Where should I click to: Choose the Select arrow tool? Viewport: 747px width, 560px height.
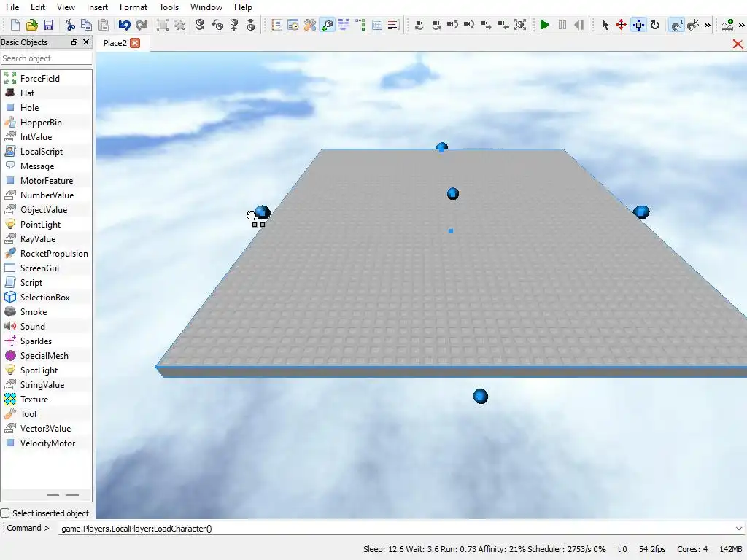coord(605,25)
